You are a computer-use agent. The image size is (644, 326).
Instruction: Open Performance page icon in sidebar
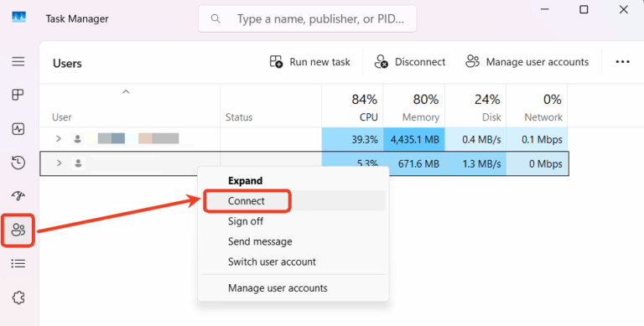(x=18, y=129)
